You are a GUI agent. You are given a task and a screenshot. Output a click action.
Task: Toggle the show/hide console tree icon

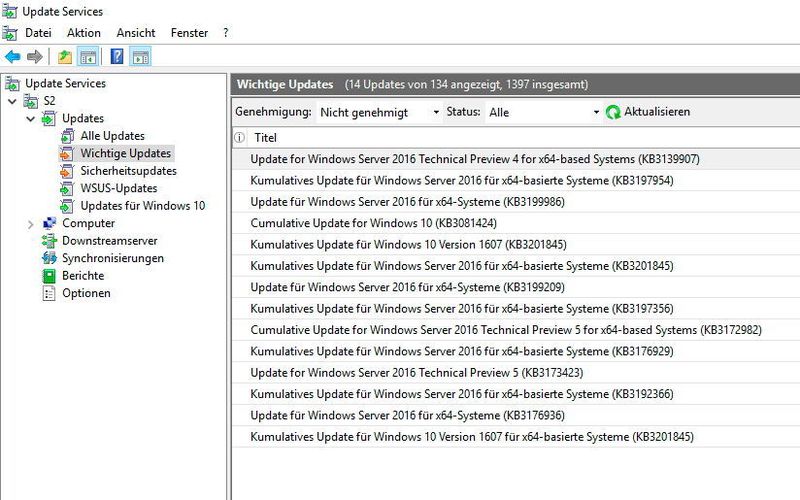tap(88, 57)
